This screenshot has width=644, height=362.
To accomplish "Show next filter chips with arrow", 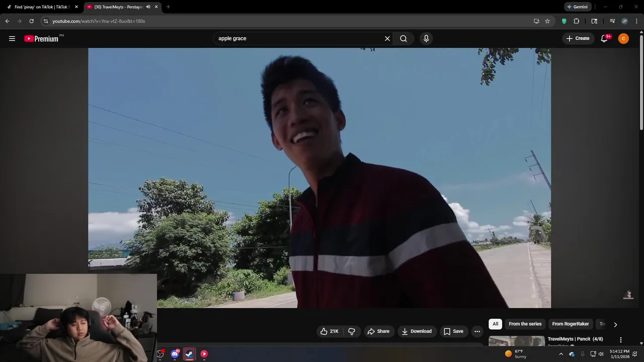I will (615, 324).
